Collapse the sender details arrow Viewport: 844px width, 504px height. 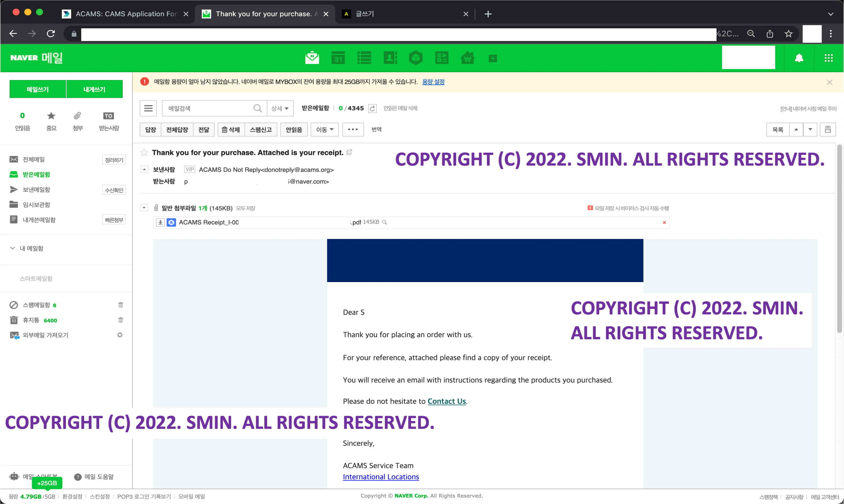pos(144,169)
